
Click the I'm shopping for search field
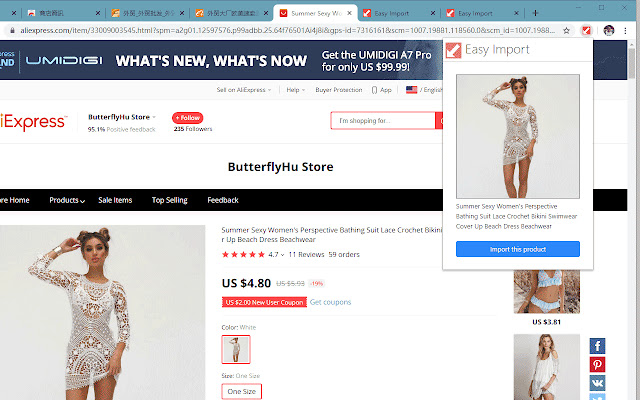[383, 120]
